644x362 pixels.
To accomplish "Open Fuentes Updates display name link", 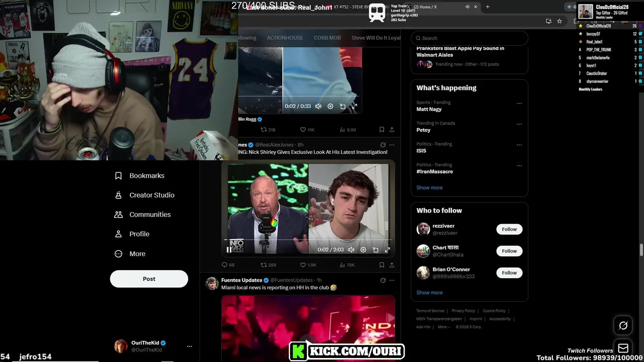I will pos(242,280).
